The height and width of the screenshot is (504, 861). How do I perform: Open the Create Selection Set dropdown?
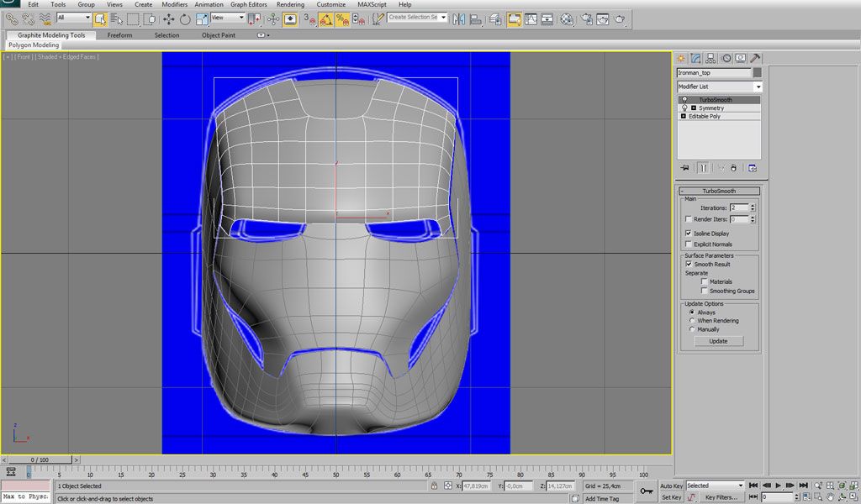(417, 18)
